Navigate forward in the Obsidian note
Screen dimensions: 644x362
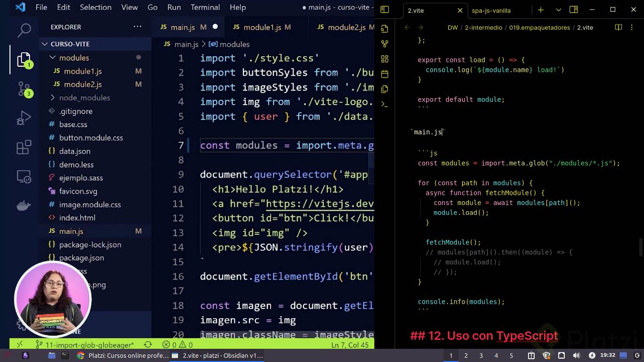pos(421,27)
